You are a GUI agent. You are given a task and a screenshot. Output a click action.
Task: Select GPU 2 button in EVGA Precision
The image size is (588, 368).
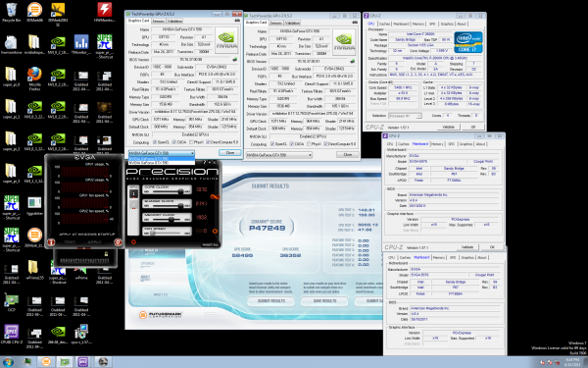[x=133, y=205]
